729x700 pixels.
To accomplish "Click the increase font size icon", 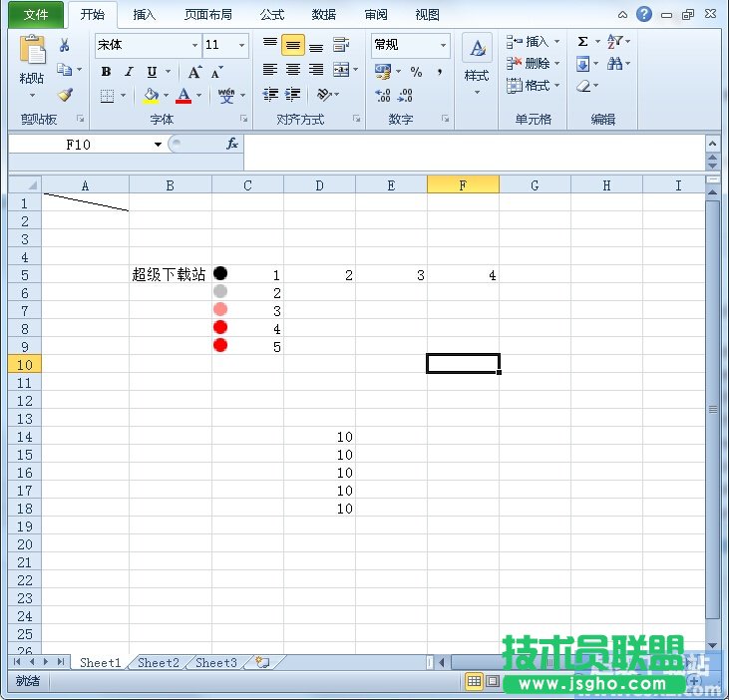I will (x=194, y=72).
